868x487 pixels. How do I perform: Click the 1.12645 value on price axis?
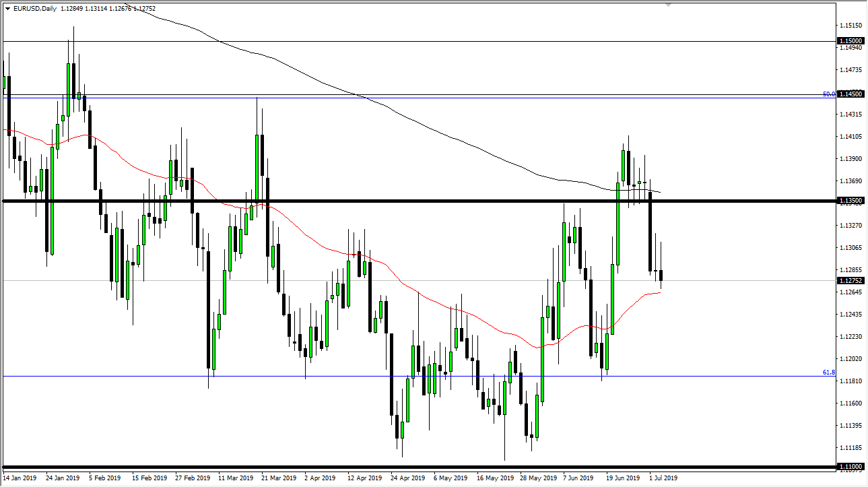852,292
